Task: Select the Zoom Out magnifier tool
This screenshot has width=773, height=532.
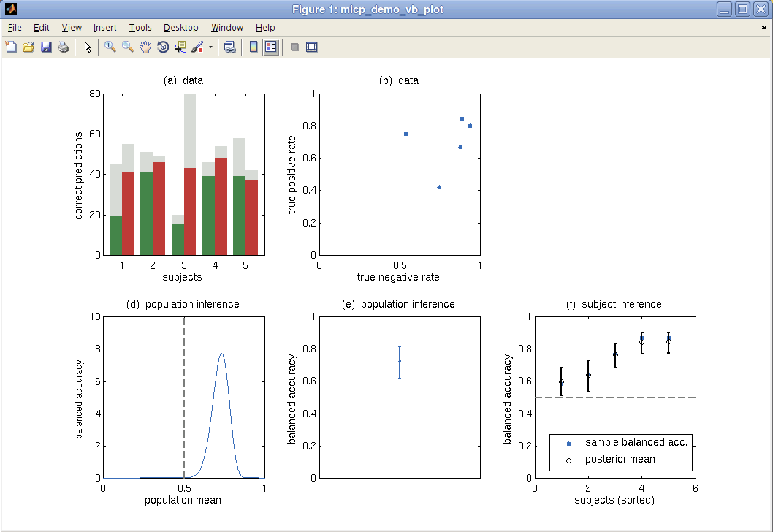Action: tap(128, 47)
